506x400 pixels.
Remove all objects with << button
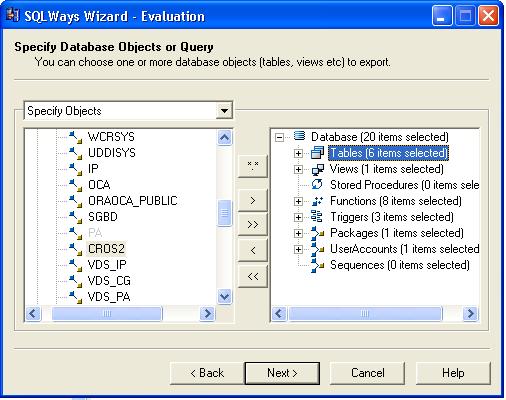coord(253,276)
